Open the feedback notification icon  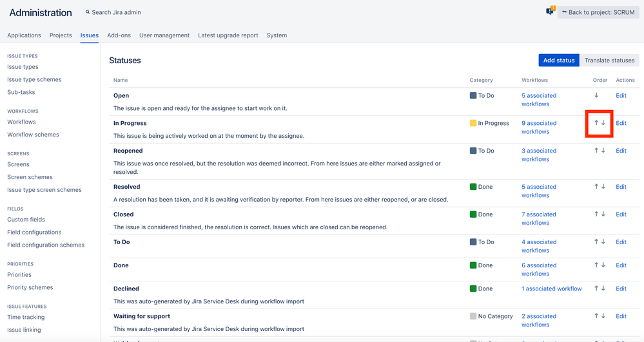click(550, 12)
